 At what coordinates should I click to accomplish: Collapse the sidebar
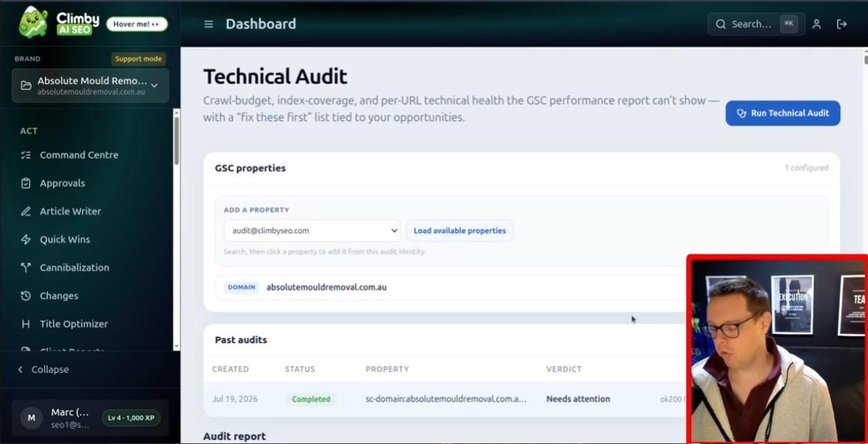[44, 369]
